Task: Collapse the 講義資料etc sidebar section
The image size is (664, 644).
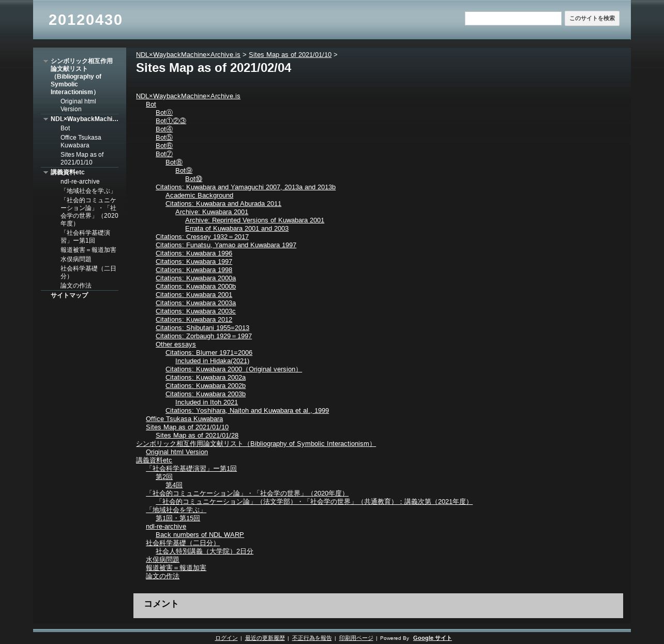Action: coord(46,173)
